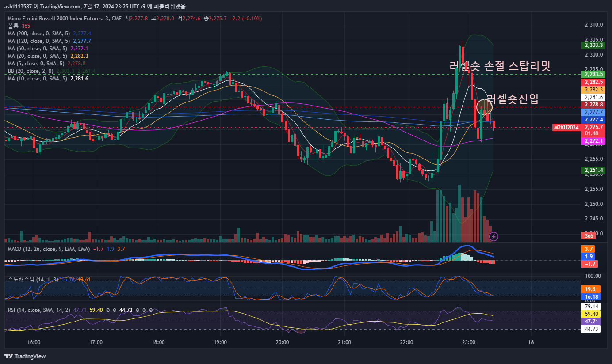
Task: Select the MA (200, close, 0, SMA, 5) legend
Action: [39, 34]
